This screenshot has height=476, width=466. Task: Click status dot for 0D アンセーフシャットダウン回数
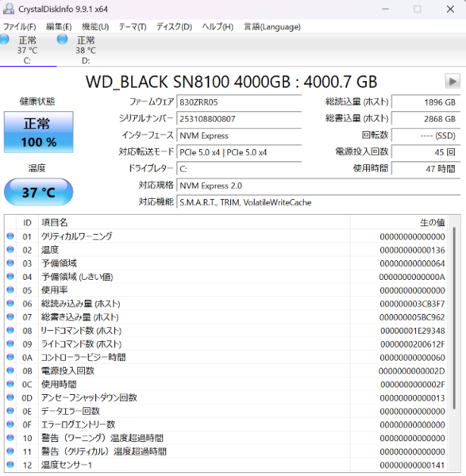(x=10, y=397)
